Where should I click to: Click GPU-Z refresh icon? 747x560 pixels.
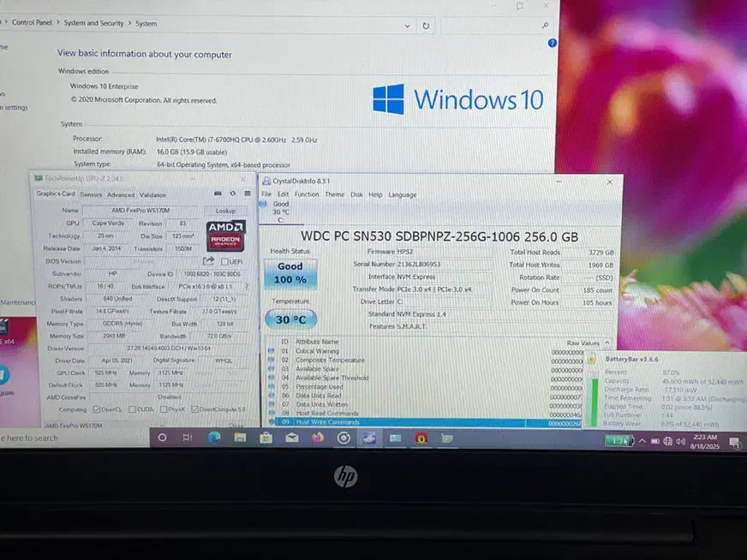pyautogui.click(x=232, y=194)
